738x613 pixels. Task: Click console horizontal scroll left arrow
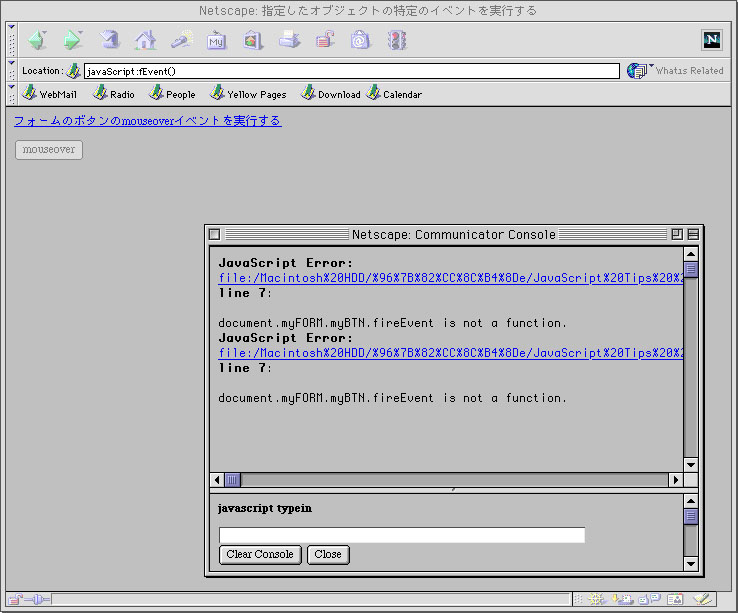tap(217, 480)
